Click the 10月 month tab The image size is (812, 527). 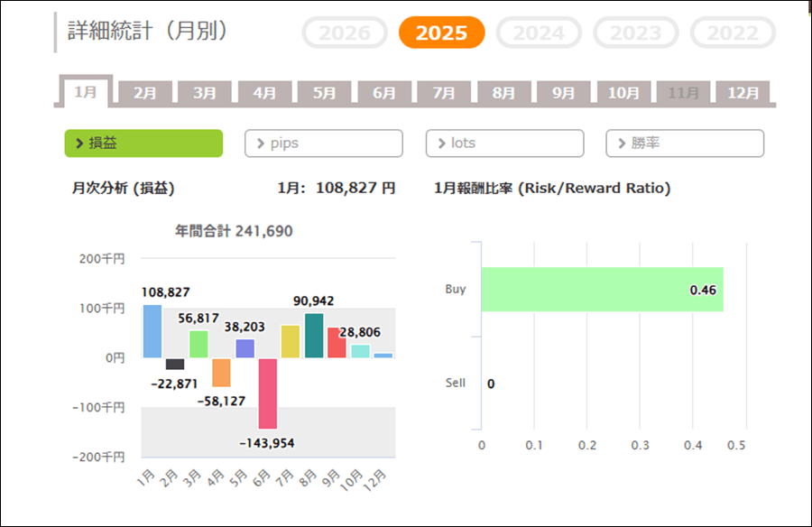tap(623, 93)
